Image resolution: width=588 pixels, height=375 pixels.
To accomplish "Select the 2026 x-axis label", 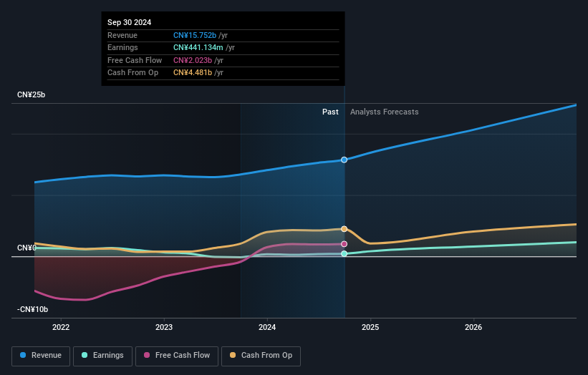I will [x=473, y=327].
